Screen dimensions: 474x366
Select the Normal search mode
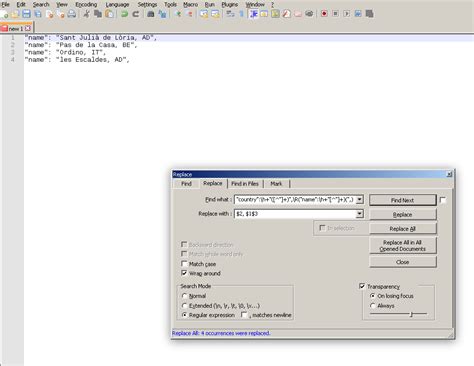(x=184, y=296)
